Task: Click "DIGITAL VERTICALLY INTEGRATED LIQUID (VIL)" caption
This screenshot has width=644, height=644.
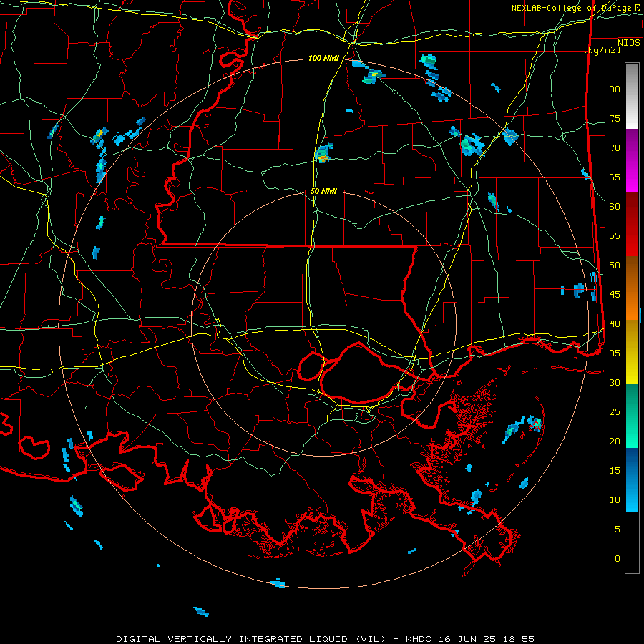Action: pos(250,639)
